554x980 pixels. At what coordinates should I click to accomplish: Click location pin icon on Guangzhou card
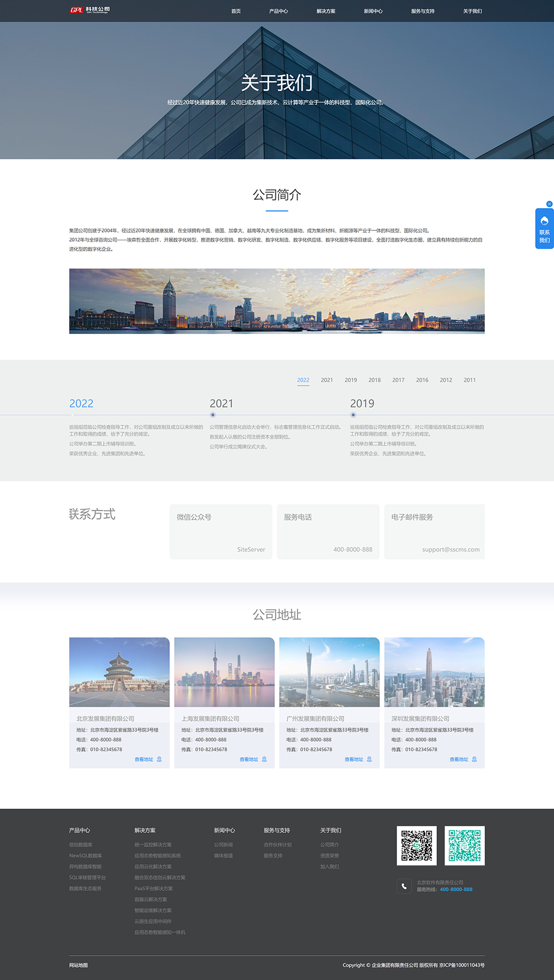pyautogui.click(x=369, y=759)
